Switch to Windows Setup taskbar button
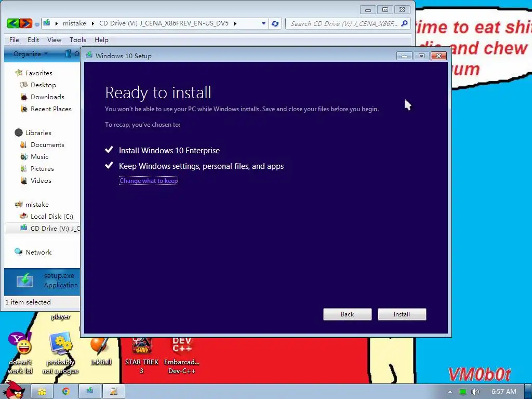The width and height of the screenshot is (532, 399). [89, 391]
